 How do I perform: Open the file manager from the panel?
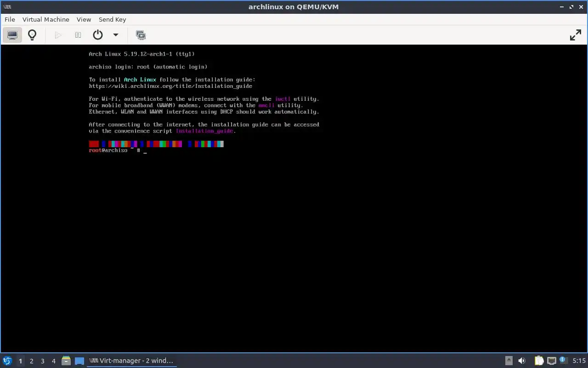(x=66, y=361)
